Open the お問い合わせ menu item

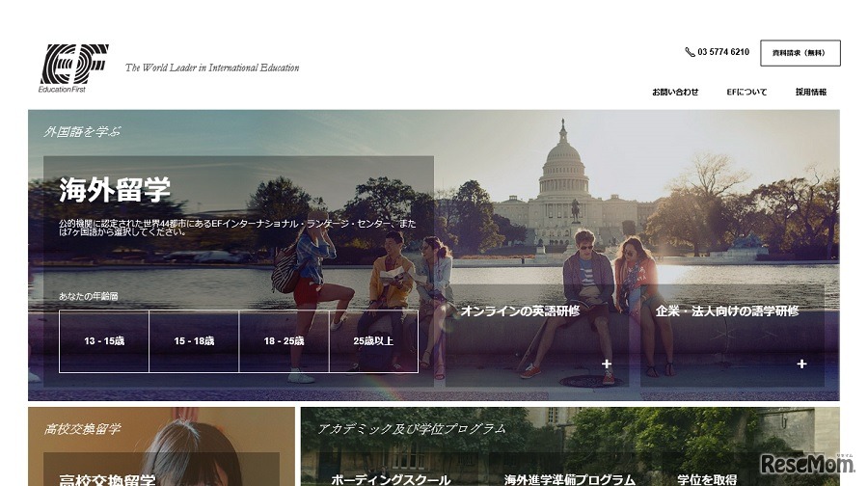pos(675,93)
